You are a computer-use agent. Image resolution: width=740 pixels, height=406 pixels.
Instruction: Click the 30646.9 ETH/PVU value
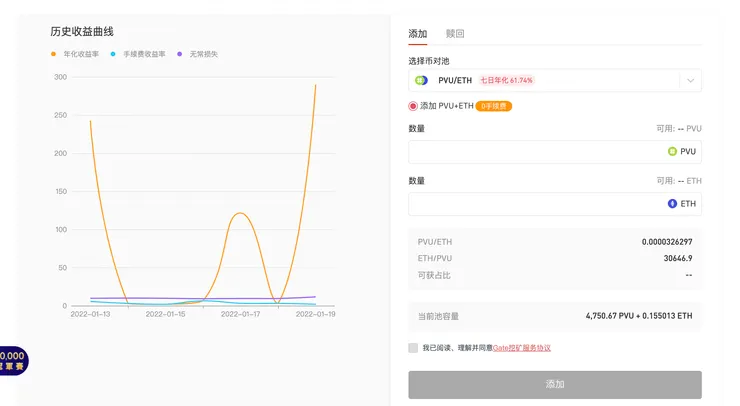click(678, 258)
